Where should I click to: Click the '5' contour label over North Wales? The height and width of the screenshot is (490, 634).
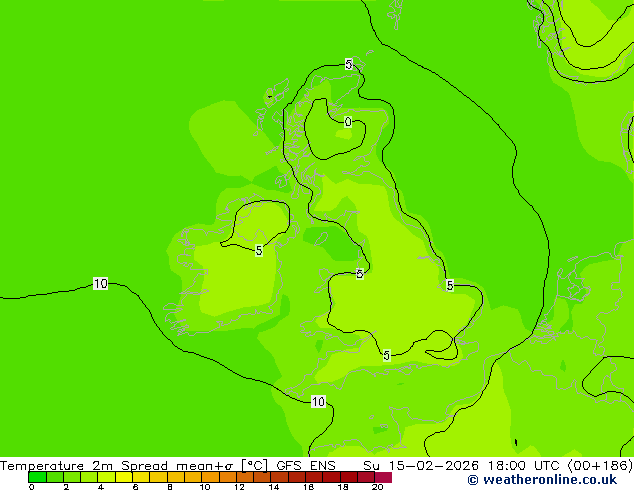pos(359,274)
